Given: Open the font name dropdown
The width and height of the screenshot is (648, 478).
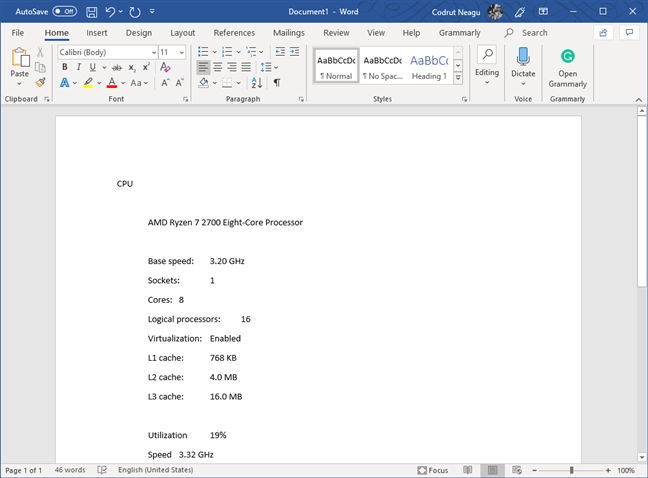Looking at the screenshot, I should pyautogui.click(x=154, y=52).
